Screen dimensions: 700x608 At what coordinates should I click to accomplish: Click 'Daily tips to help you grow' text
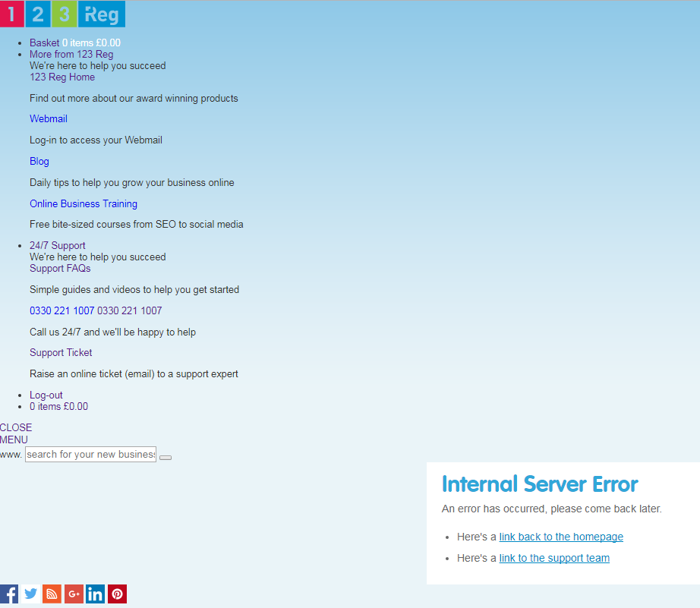point(132,183)
